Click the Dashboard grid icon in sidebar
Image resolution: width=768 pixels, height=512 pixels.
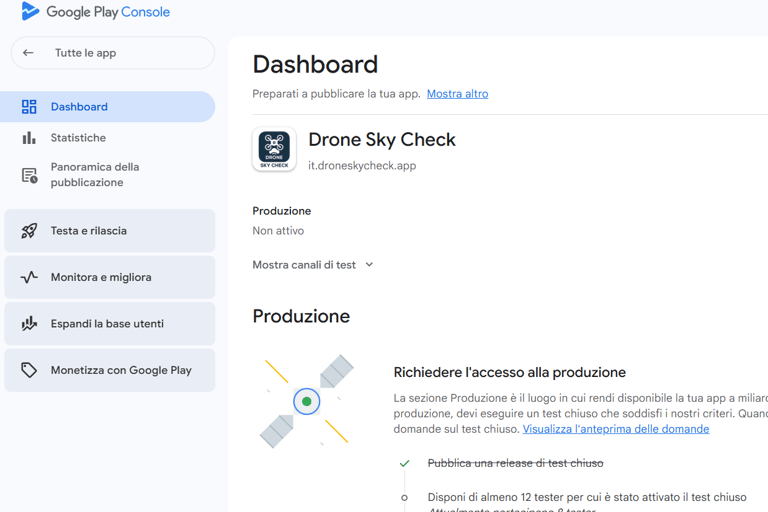click(29, 107)
